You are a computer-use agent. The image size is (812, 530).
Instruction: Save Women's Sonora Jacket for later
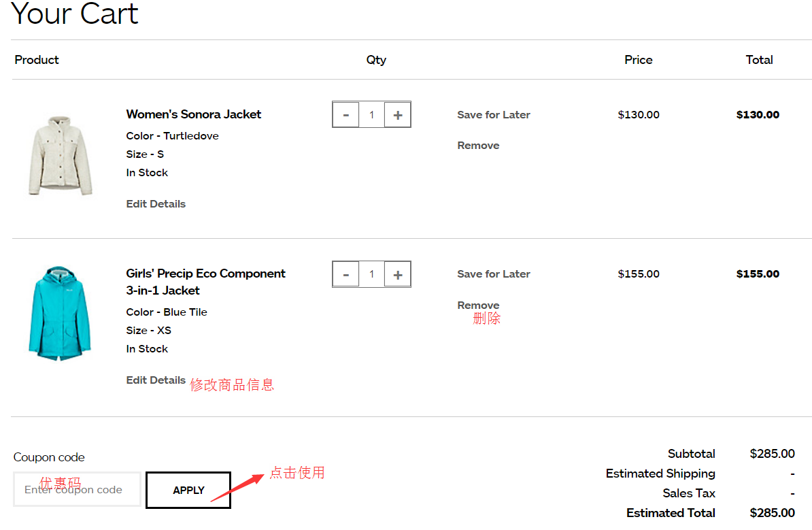493,115
